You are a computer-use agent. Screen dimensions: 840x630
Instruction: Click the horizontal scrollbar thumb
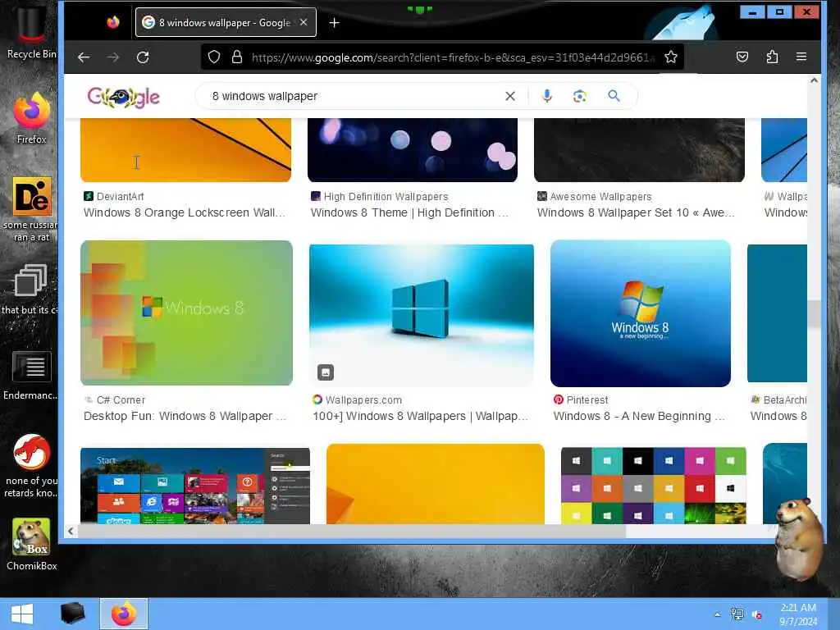[x=352, y=531]
